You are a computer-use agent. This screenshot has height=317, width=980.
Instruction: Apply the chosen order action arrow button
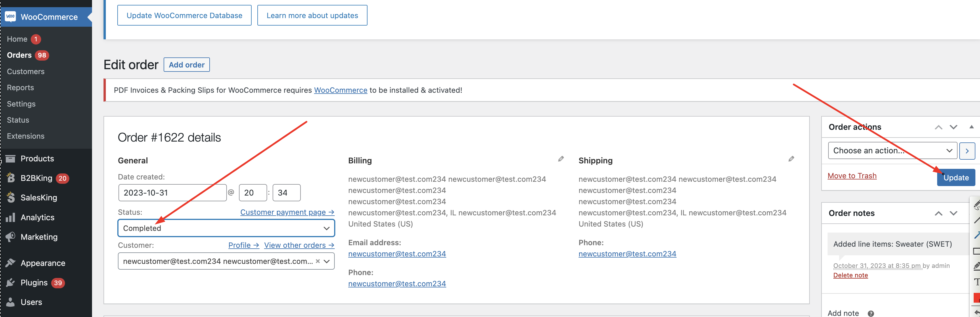(967, 150)
